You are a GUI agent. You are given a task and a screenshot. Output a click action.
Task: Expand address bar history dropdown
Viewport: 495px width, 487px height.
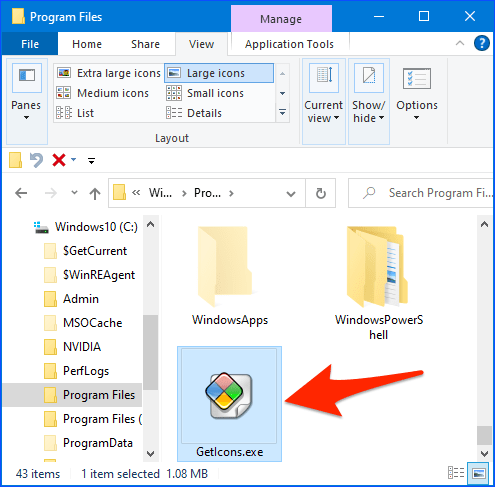(291, 193)
